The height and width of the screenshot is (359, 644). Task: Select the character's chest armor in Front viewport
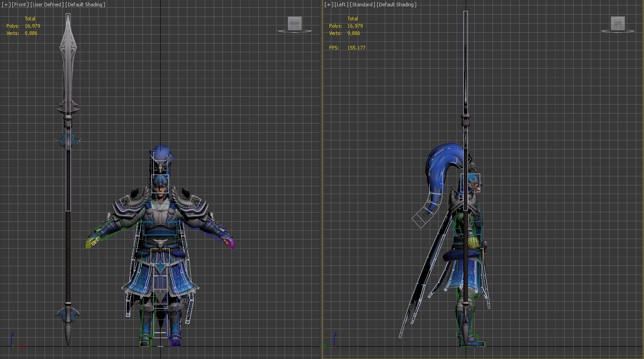160,218
